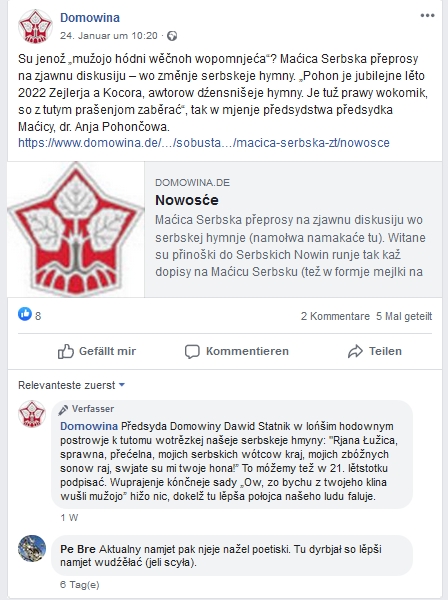Expand the Relevanteste zuerst sorting dropdown
This screenshot has height=600, width=448.
(x=72, y=385)
